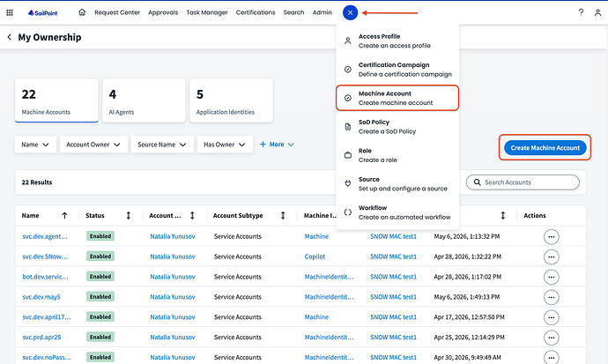Open Request Center menu
The image size is (608, 364).
117,12
